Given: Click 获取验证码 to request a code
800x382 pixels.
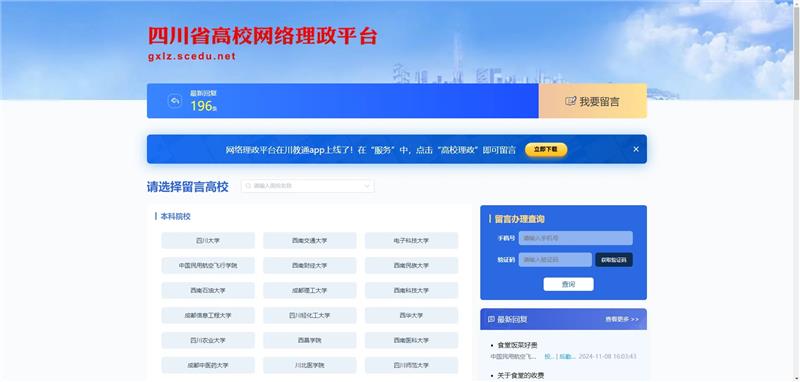Looking at the screenshot, I should coord(614,260).
